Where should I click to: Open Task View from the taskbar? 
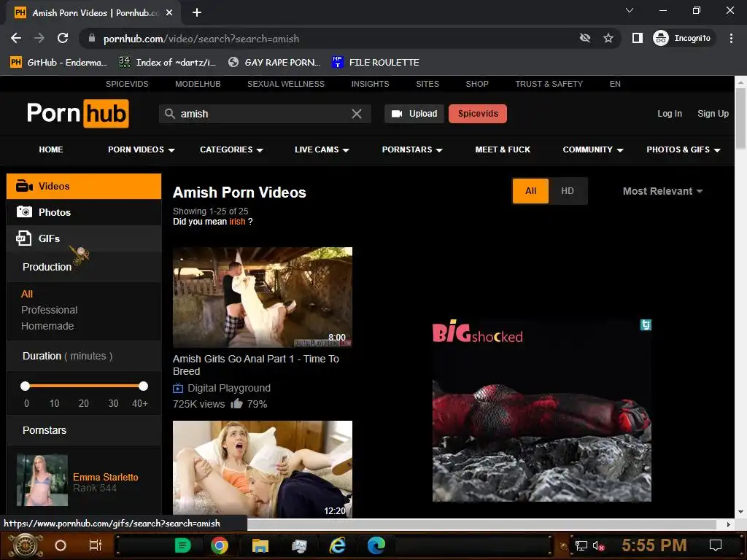coord(96,545)
